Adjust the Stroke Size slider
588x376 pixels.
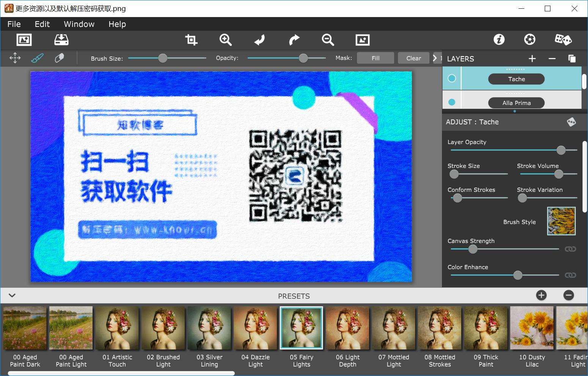(x=479, y=174)
